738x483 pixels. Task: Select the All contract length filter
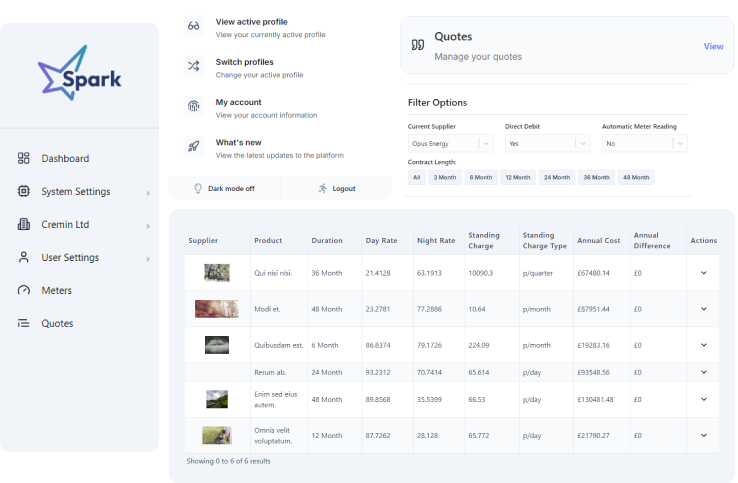click(x=416, y=177)
